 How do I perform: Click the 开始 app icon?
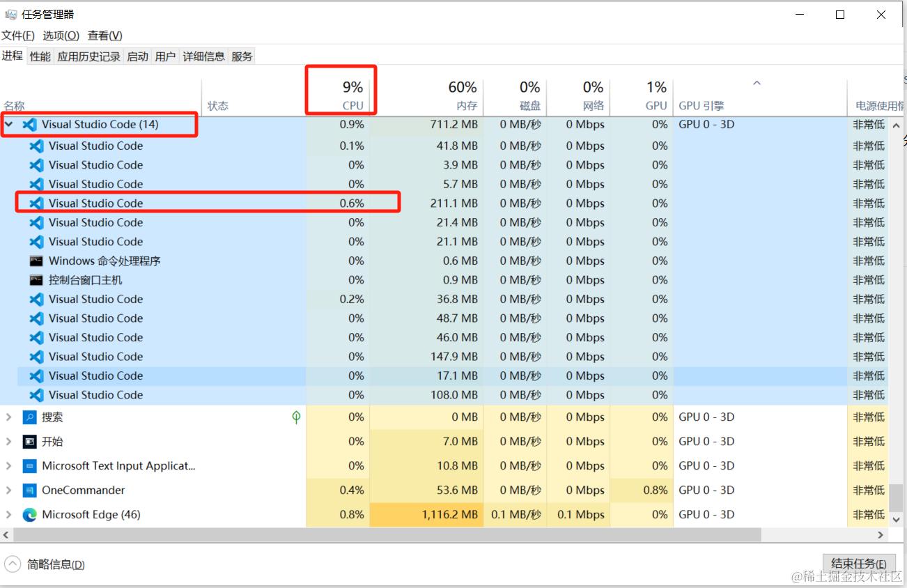pos(29,442)
